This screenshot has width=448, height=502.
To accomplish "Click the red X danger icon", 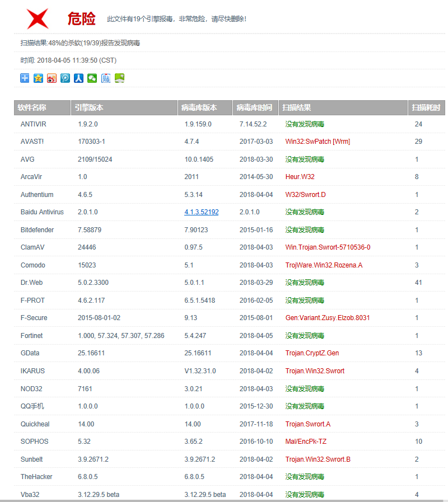I will pos(38,19).
